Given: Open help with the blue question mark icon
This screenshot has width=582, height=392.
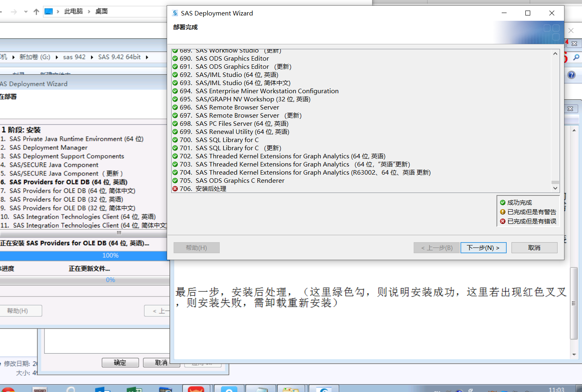Looking at the screenshot, I should pos(571,75).
